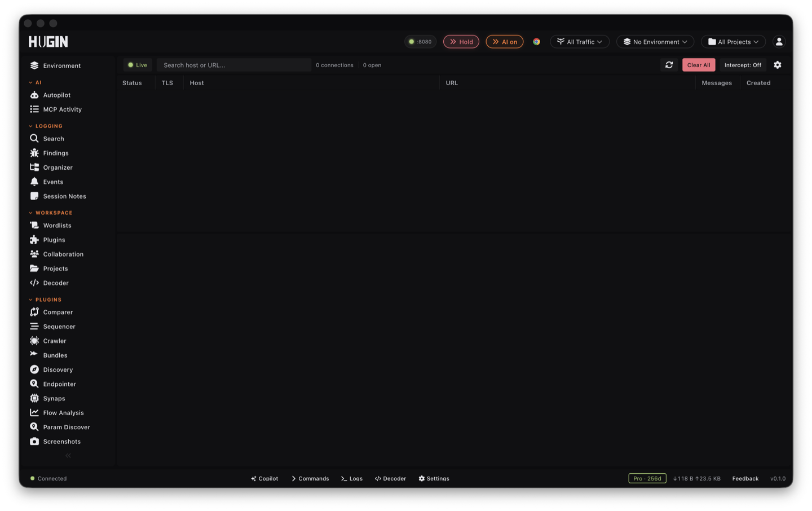Open the Synaps plugin
This screenshot has width=812, height=511.
[x=47, y=398]
